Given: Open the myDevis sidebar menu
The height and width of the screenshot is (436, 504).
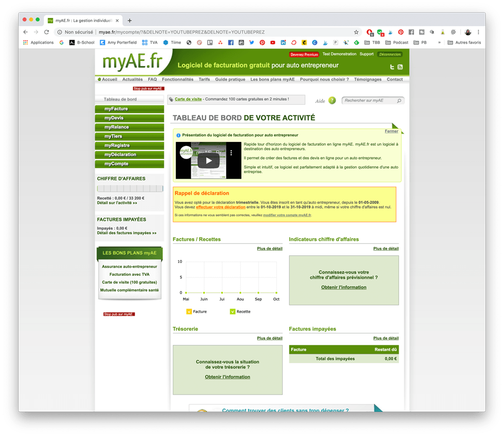Looking at the screenshot, I should [x=130, y=118].
